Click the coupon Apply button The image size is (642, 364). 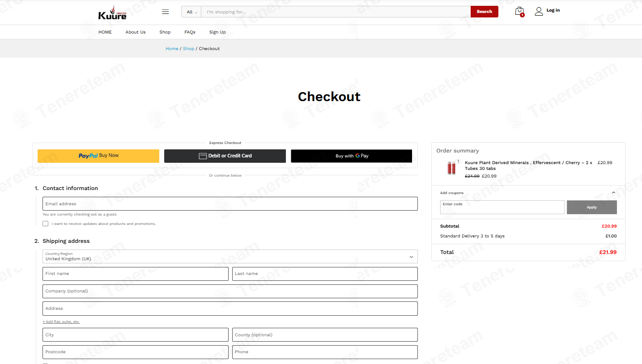(x=591, y=207)
